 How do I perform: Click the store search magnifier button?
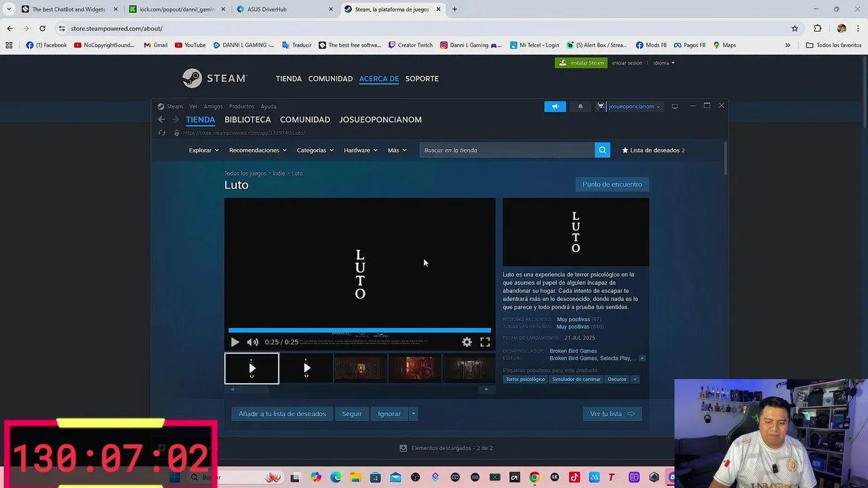click(602, 150)
